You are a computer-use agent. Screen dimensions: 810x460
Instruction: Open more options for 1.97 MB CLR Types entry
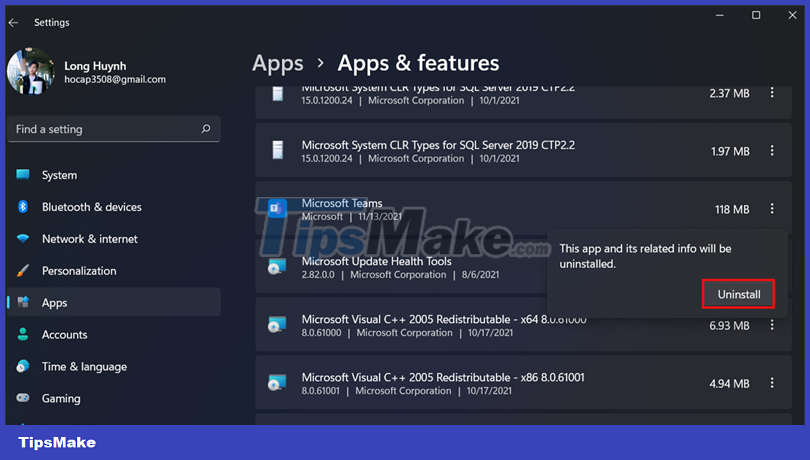pyautogui.click(x=772, y=150)
